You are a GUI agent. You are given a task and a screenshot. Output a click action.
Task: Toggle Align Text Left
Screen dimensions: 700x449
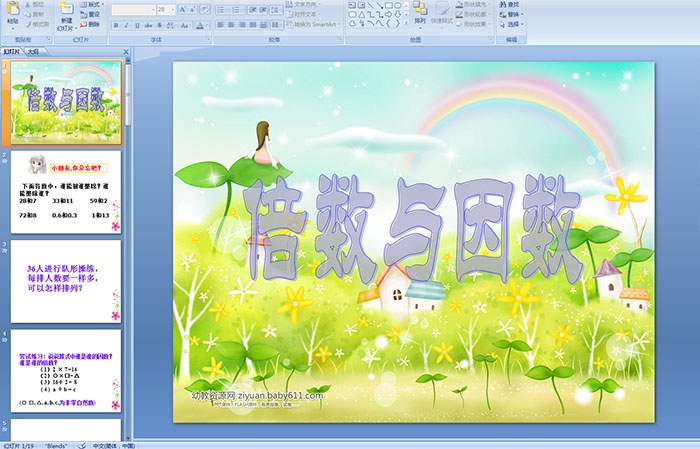click(221, 25)
